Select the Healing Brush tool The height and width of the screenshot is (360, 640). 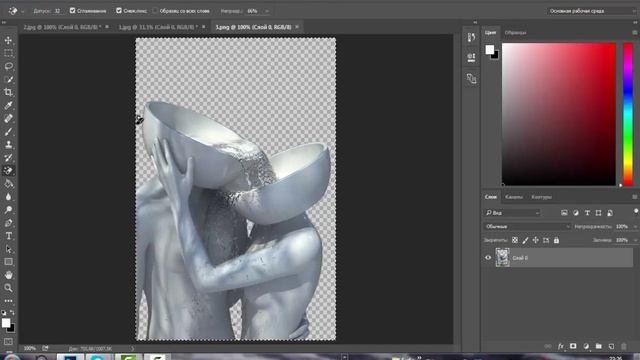(8, 119)
